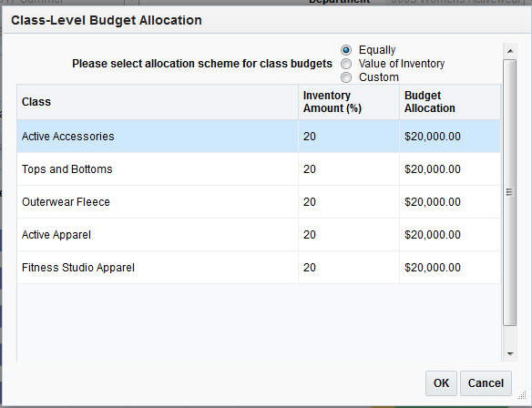This screenshot has height=408, width=532.
Task: Select the Active Accessories row
Action: pos(259,137)
